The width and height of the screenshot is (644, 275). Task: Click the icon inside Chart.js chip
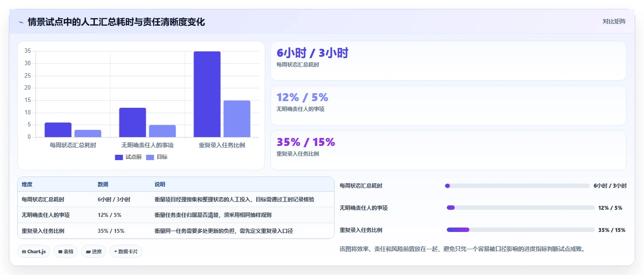point(24,251)
